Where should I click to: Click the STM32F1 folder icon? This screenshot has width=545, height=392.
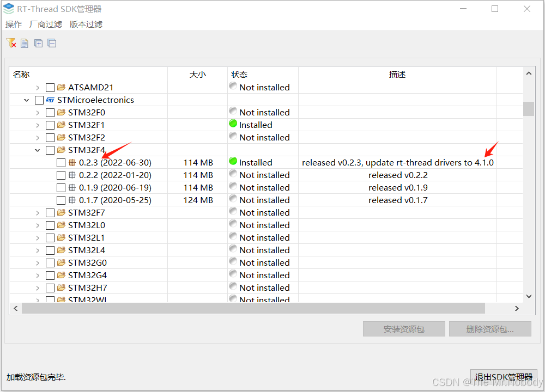pyautogui.click(x=61, y=125)
